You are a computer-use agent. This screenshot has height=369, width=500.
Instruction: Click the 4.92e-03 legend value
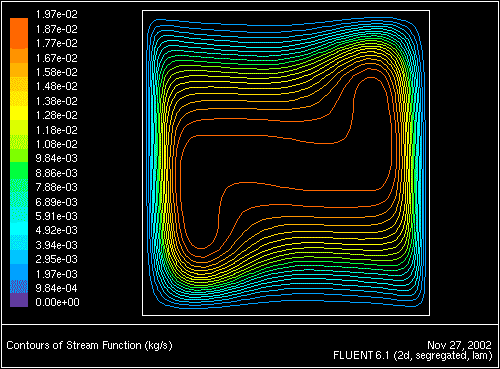57,230
